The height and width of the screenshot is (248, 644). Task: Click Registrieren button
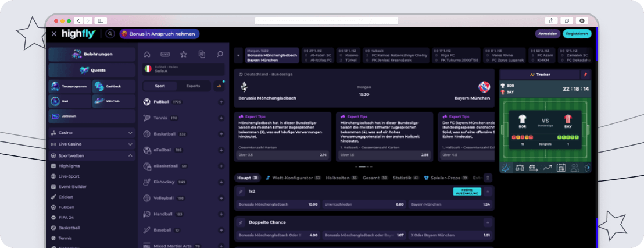point(577,34)
